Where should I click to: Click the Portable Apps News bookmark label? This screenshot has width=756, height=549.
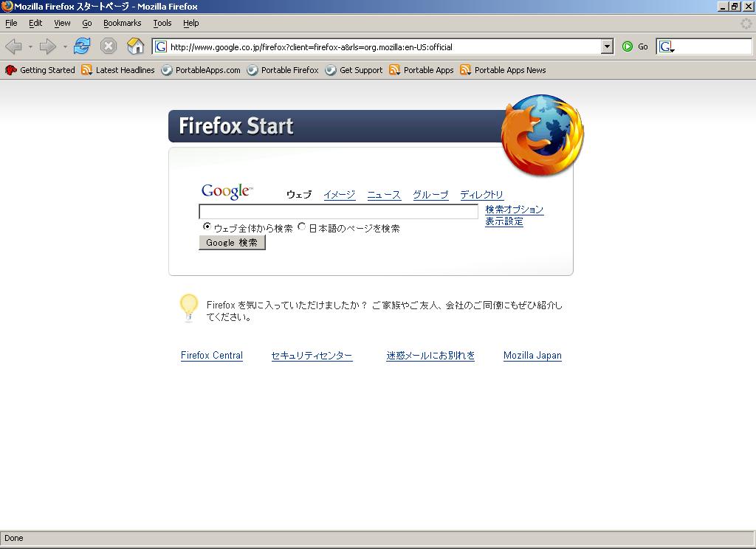510,70
